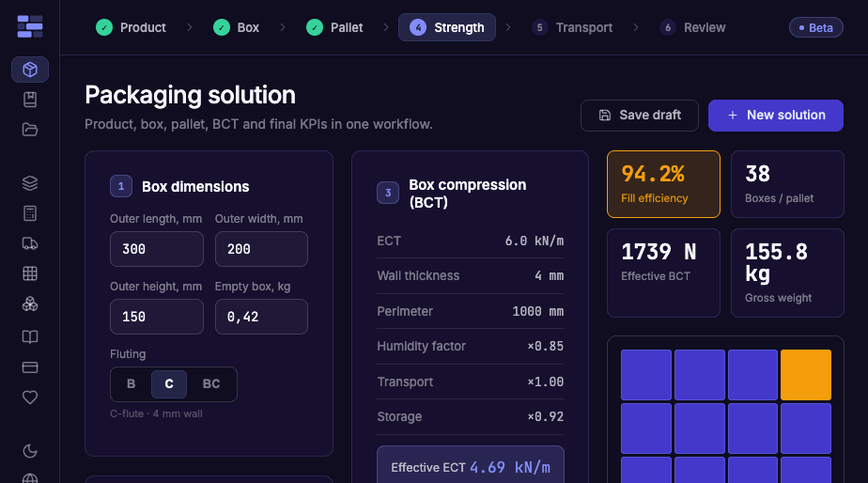Click the Empty box weight input field
Viewport: 868px width, 483px height.
click(x=261, y=317)
